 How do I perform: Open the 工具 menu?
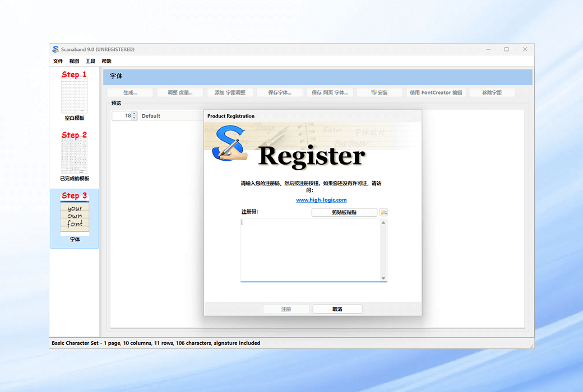[x=90, y=61]
